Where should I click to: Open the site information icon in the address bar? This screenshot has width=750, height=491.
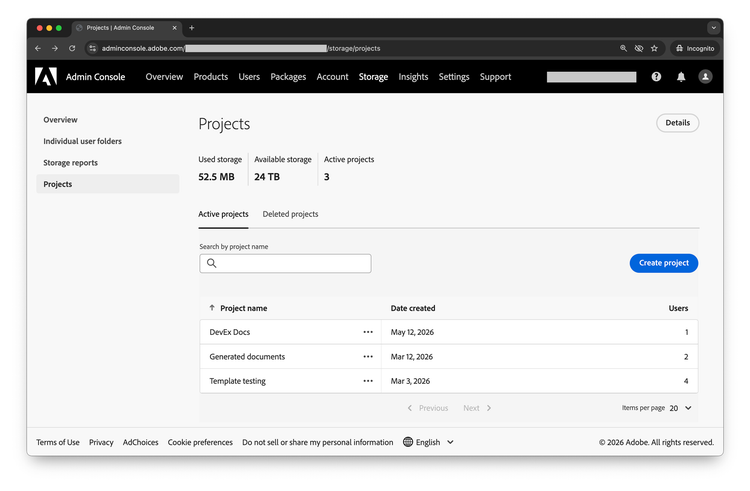coord(93,48)
